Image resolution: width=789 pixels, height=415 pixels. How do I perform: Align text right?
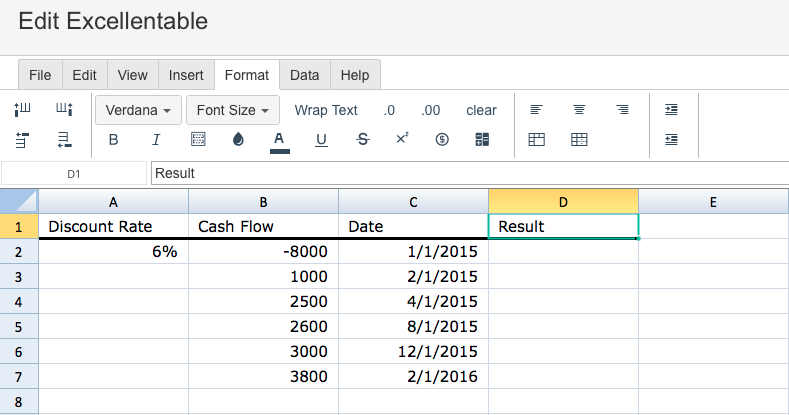click(622, 110)
